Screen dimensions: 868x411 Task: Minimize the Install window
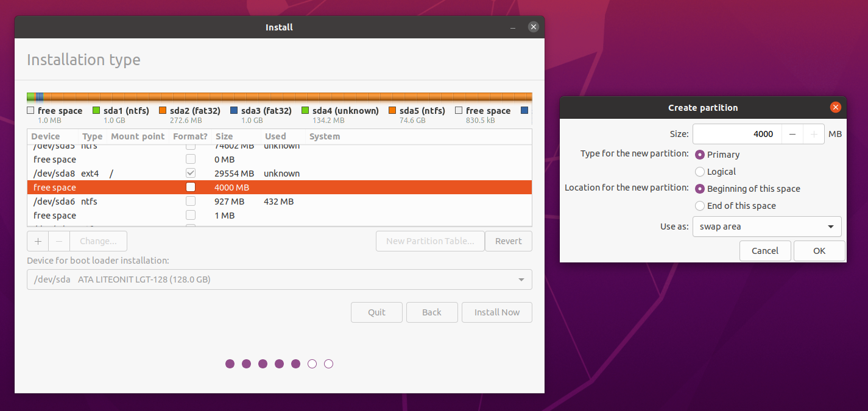pyautogui.click(x=513, y=27)
